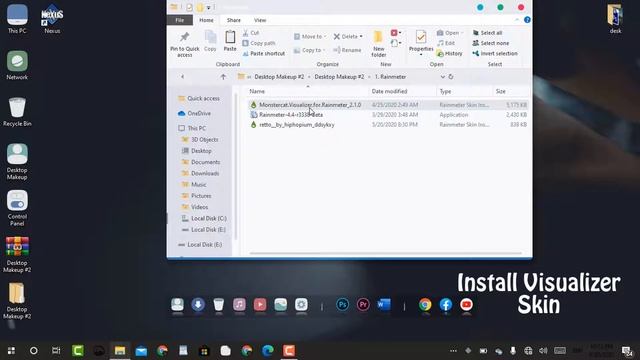Open the Edge browser in taskbar
This screenshot has height=360, width=640.
[x=268, y=351]
